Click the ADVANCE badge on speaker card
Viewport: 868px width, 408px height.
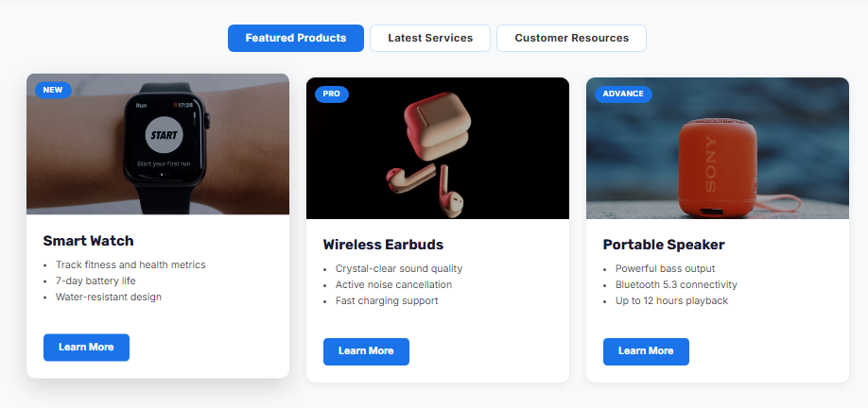click(x=623, y=94)
